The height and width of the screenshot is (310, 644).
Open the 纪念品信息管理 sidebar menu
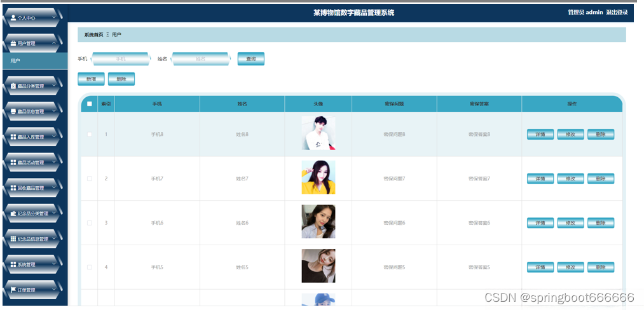[33, 239]
